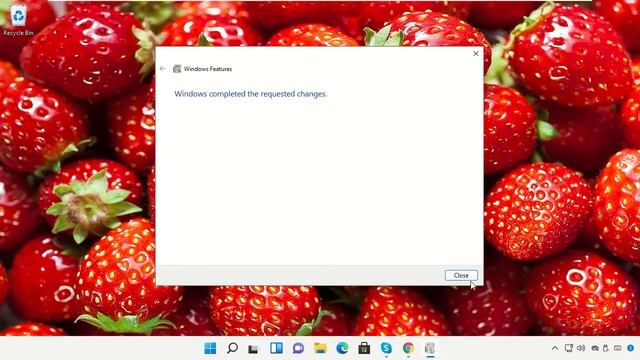The image size is (640, 360).
Task: Click the Close button in Windows Features
Action: pyautogui.click(x=461, y=276)
